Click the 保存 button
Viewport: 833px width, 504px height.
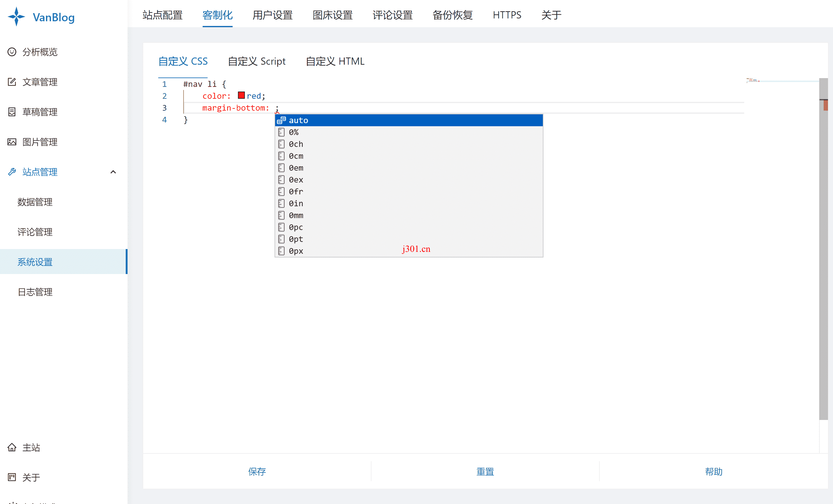pos(257,471)
